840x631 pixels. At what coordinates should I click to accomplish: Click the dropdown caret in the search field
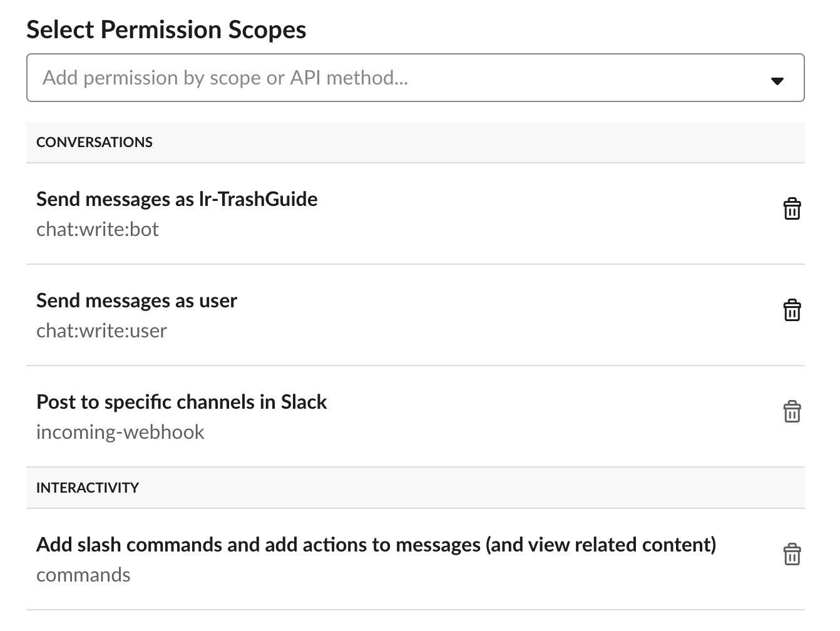[x=777, y=80]
